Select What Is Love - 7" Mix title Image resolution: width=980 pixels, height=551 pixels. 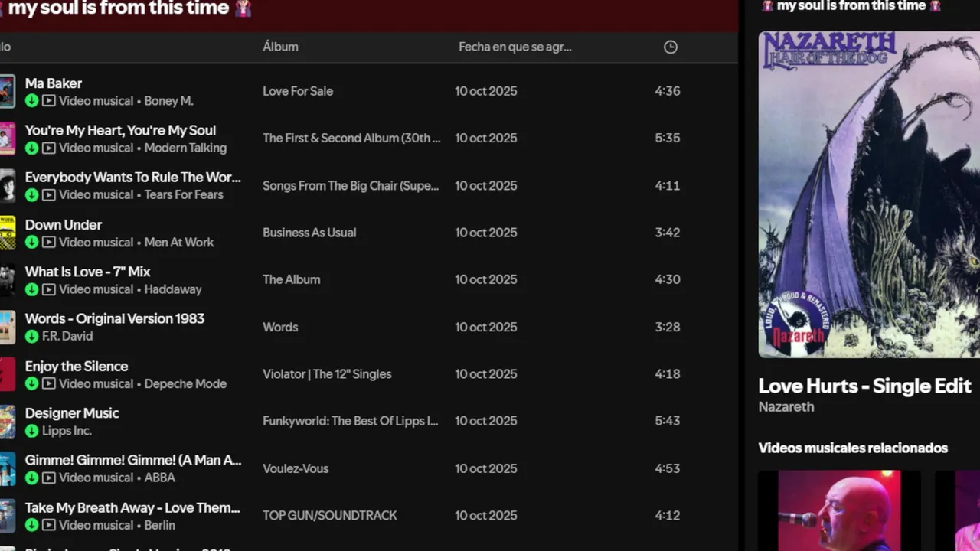[x=88, y=272]
